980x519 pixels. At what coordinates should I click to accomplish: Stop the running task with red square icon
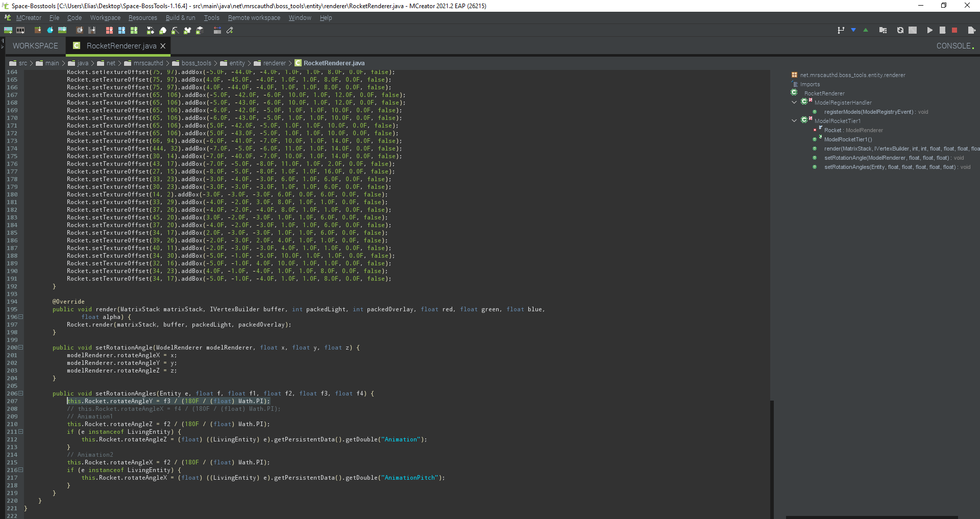click(955, 30)
